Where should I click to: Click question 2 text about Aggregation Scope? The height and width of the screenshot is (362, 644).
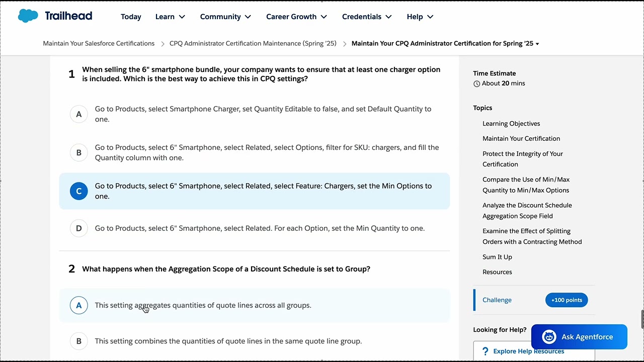click(226, 269)
